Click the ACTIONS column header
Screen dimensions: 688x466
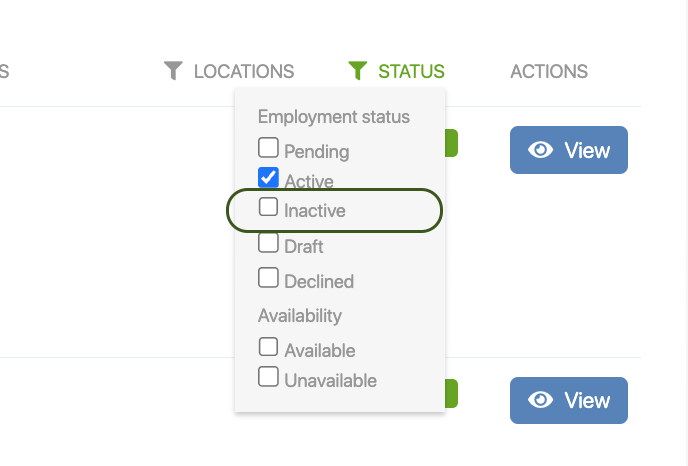(x=548, y=72)
